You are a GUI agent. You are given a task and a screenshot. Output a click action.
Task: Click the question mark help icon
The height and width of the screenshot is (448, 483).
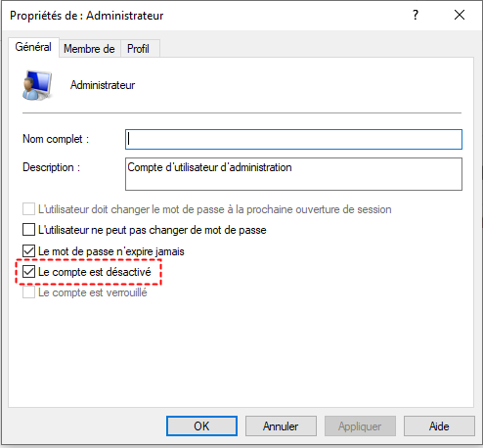[x=416, y=15]
